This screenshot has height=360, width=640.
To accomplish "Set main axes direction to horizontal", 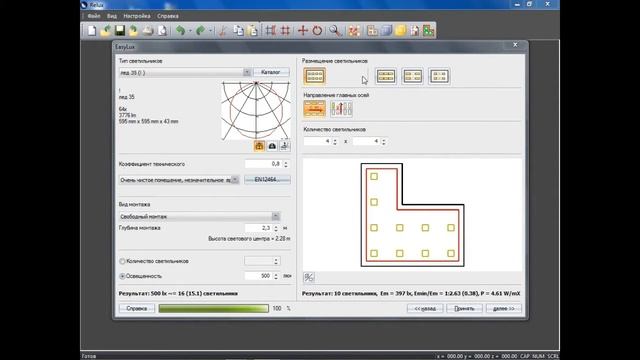I will [315, 109].
